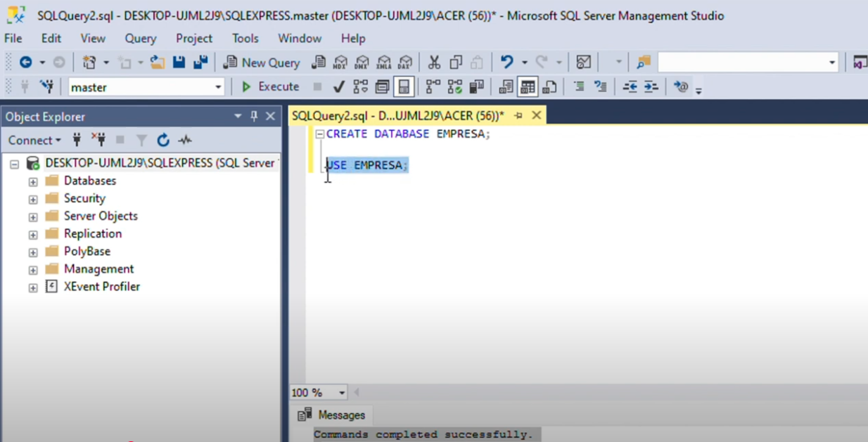Open the Help menu
This screenshot has width=868, height=442.
[353, 39]
